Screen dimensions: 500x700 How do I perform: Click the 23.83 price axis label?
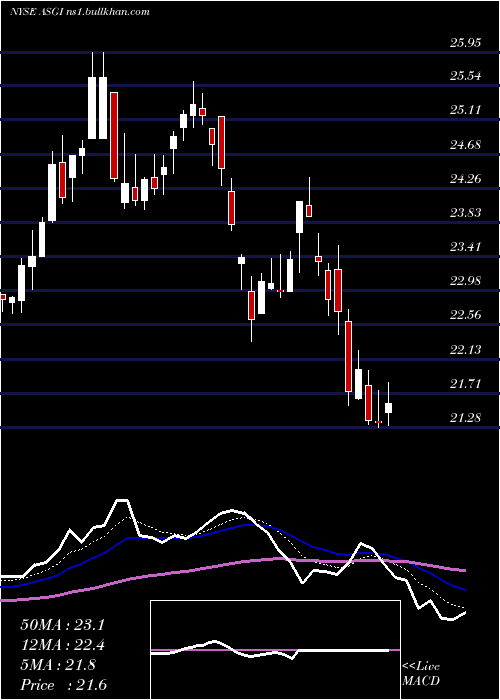(x=465, y=212)
